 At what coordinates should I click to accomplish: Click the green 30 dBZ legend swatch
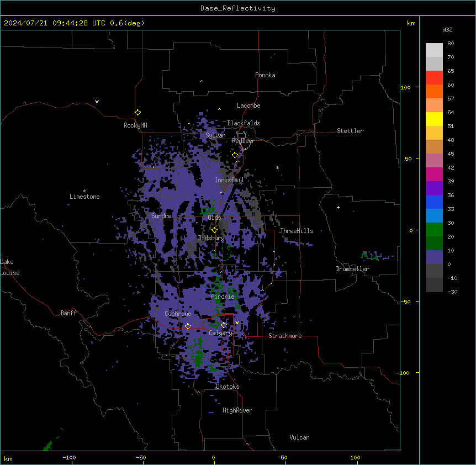pos(434,230)
